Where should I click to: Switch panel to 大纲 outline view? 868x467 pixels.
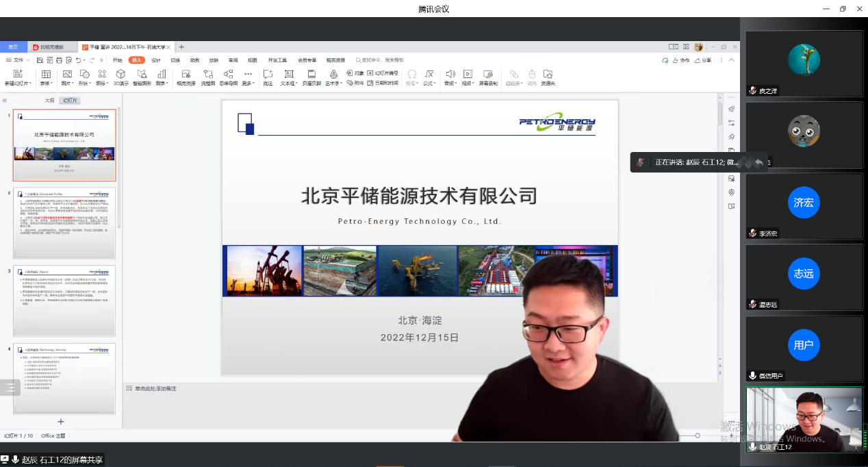coord(50,101)
